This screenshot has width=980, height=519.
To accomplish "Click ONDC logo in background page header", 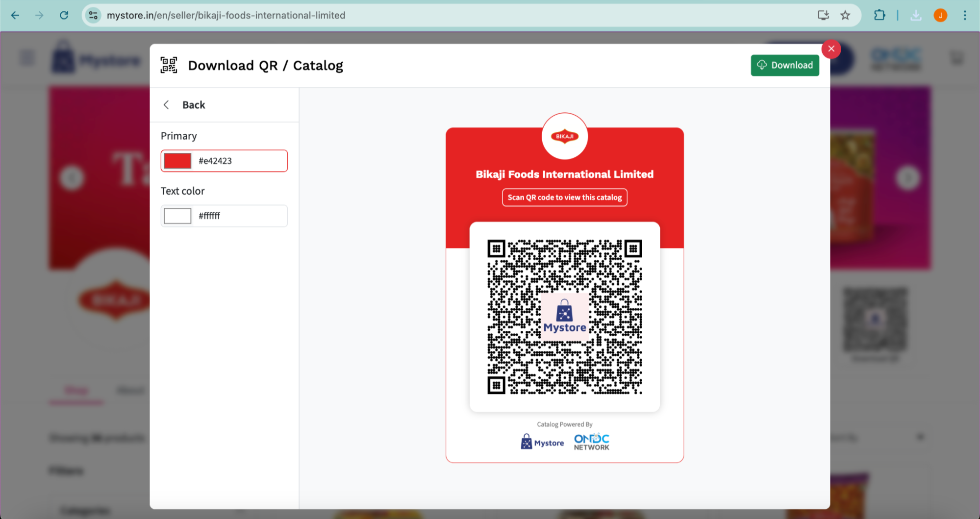I will 895,59.
